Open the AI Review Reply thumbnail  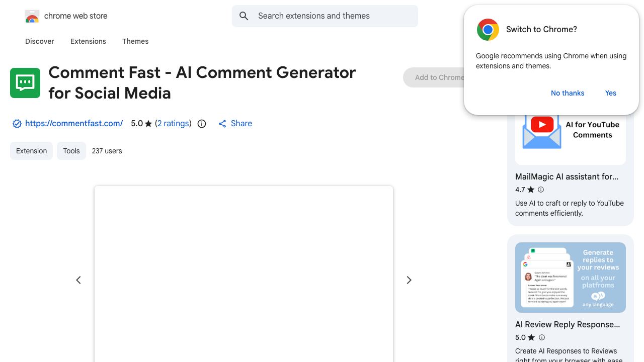point(571,278)
